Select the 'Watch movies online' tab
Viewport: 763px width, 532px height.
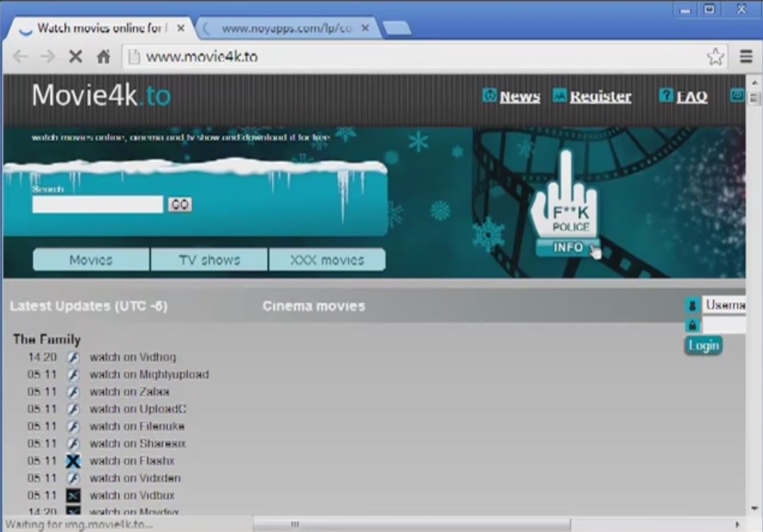click(x=99, y=28)
